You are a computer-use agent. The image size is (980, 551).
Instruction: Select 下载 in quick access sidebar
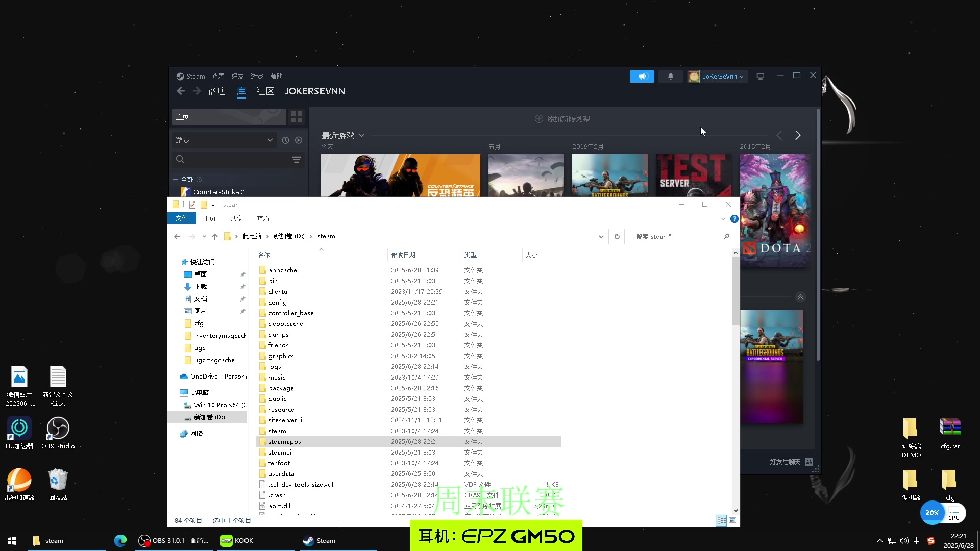pyautogui.click(x=201, y=287)
